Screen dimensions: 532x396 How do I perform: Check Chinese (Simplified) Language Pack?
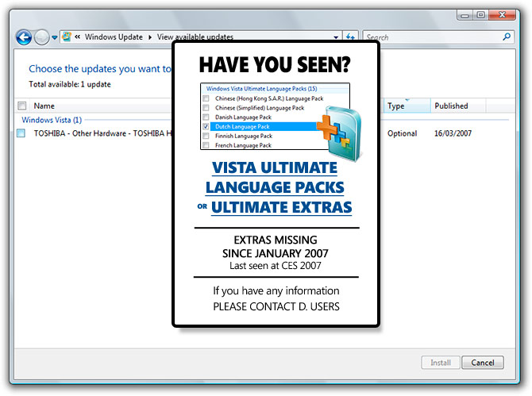tap(206, 108)
